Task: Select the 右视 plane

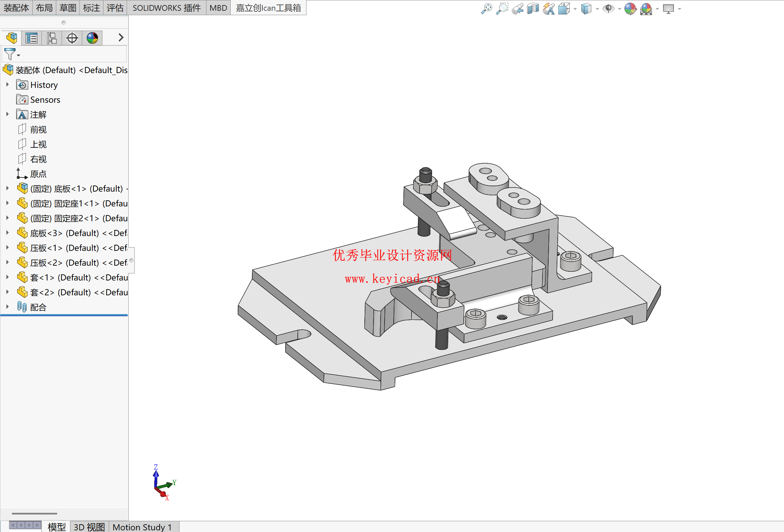Action: coord(32,159)
